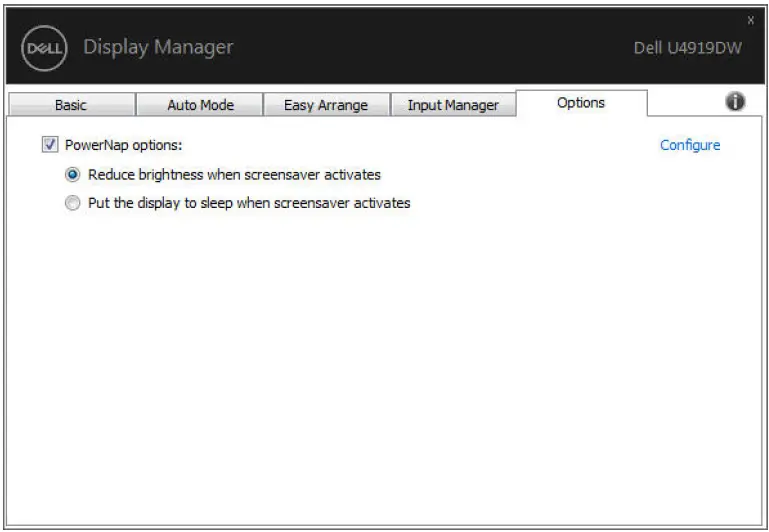The width and height of the screenshot is (769, 532).
Task: Open the Auto Mode tab
Action: [200, 104]
